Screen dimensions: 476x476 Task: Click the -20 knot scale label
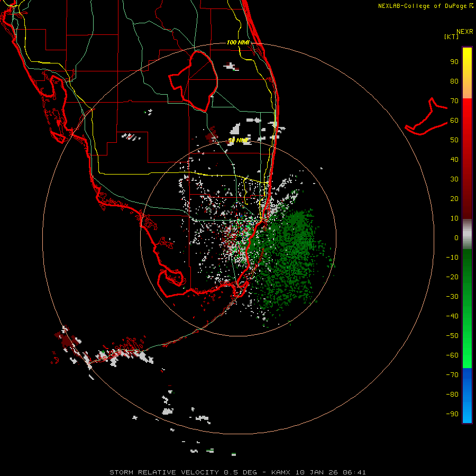click(452, 277)
